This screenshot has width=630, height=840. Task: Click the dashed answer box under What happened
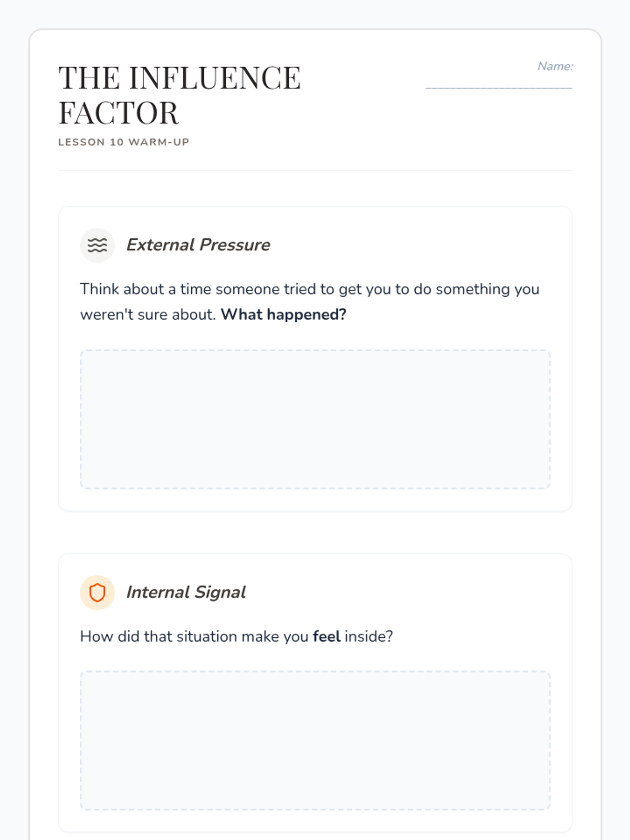tap(315, 419)
